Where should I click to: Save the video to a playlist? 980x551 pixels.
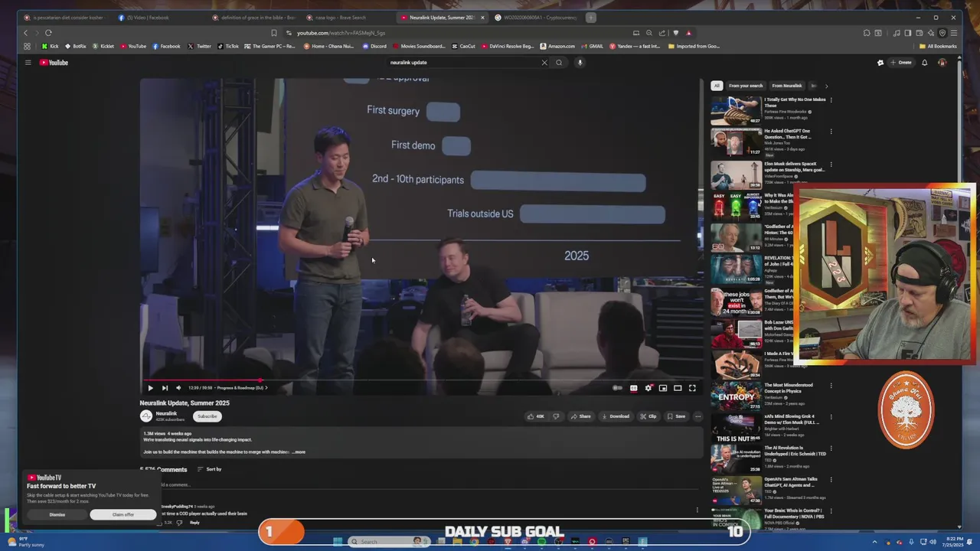[x=675, y=416]
